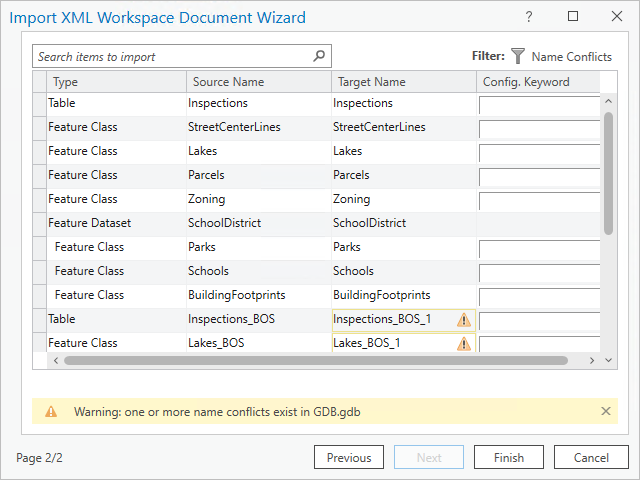The width and height of the screenshot is (640, 480).
Task: Open Config. Keyword field for Parcels row
Action: tap(539, 176)
